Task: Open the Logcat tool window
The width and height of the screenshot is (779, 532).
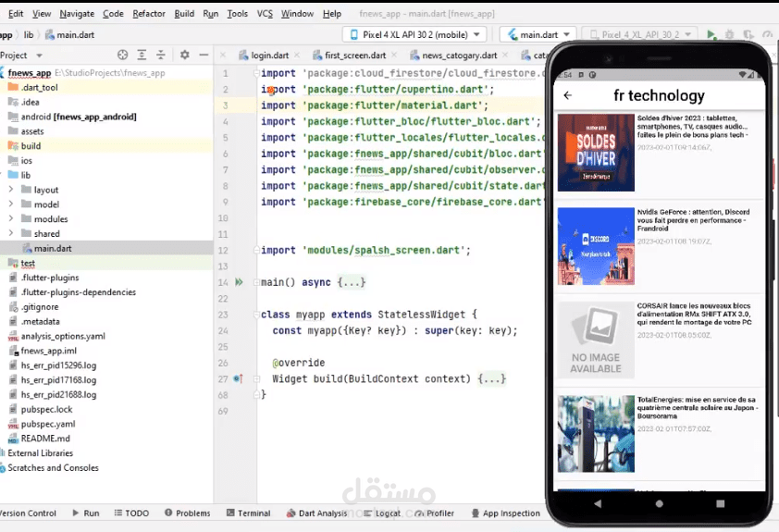Action: [382, 513]
